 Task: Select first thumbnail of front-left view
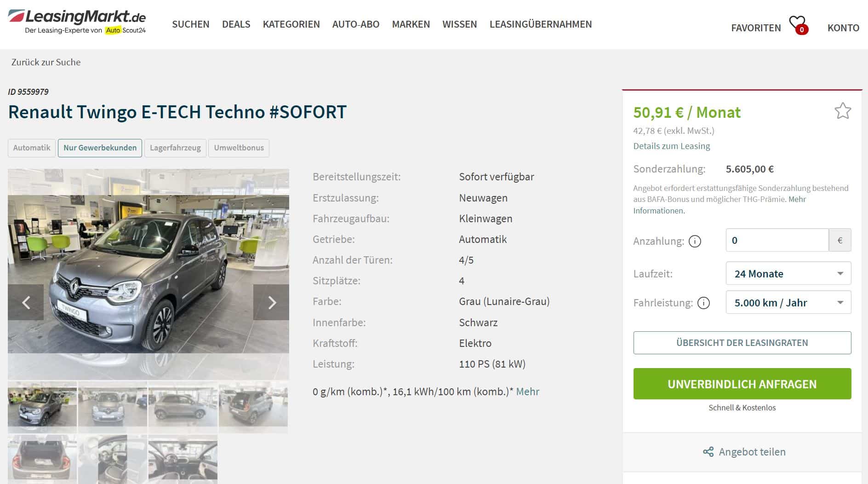(x=42, y=407)
